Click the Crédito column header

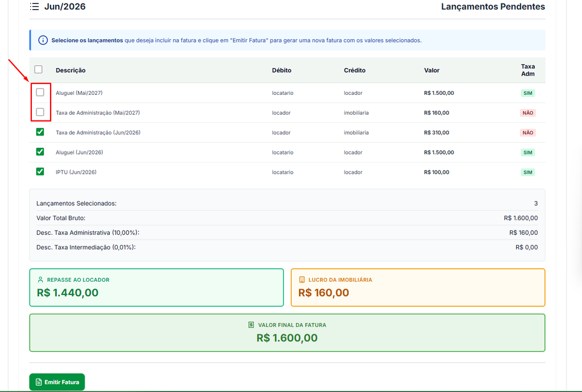[355, 70]
